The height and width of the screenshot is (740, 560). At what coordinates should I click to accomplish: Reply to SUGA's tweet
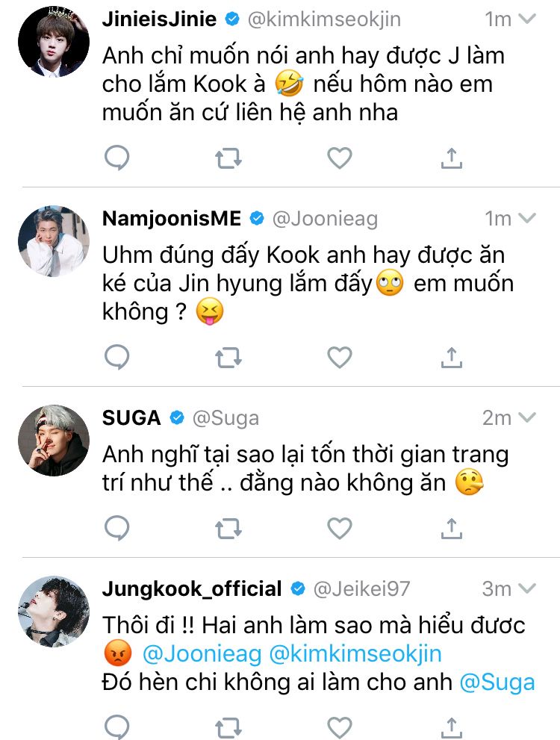click(116, 529)
